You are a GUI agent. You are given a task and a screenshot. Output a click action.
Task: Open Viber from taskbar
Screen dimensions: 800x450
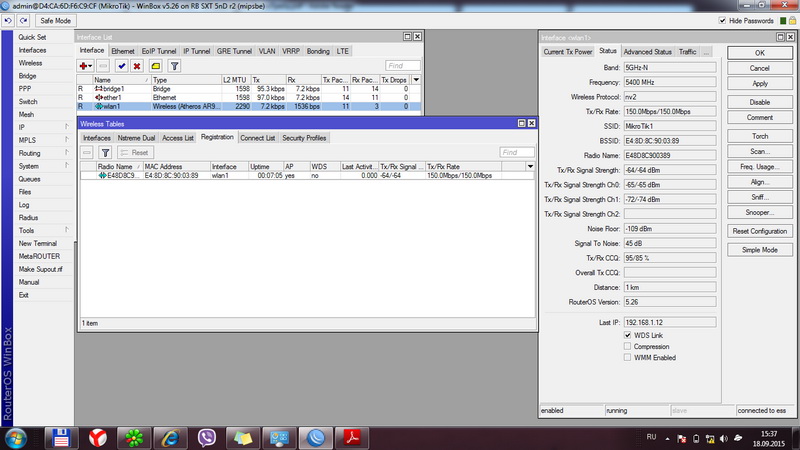207,438
